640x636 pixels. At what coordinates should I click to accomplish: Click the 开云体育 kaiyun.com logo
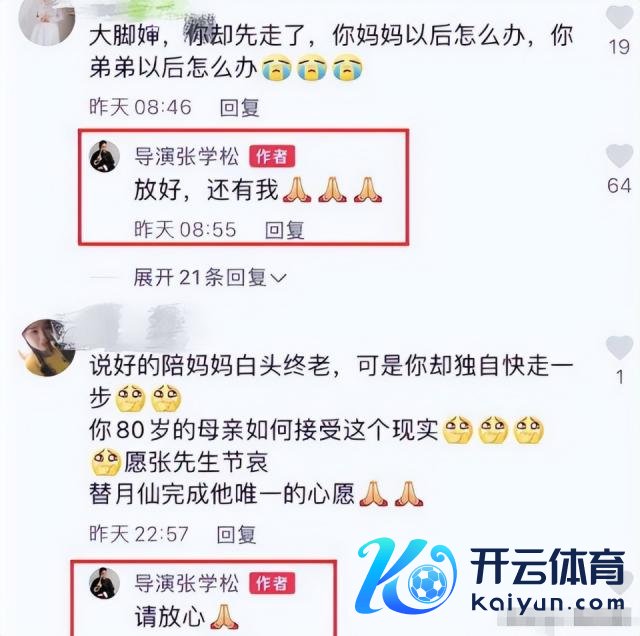(x=491, y=578)
